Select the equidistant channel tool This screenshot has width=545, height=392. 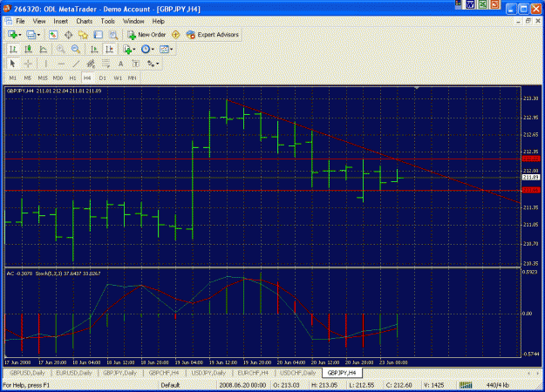point(91,64)
